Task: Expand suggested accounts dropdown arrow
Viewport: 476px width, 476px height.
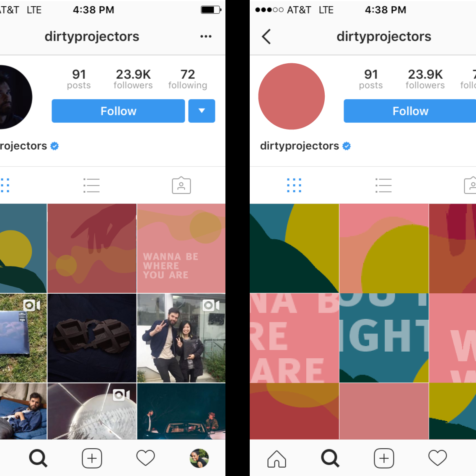Action: [x=202, y=111]
